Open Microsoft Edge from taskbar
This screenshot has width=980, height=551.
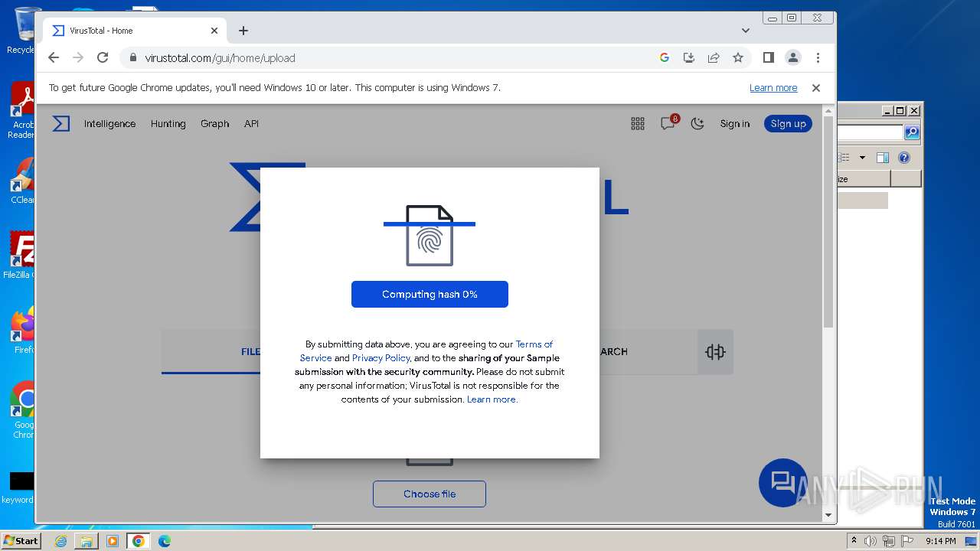coord(165,541)
